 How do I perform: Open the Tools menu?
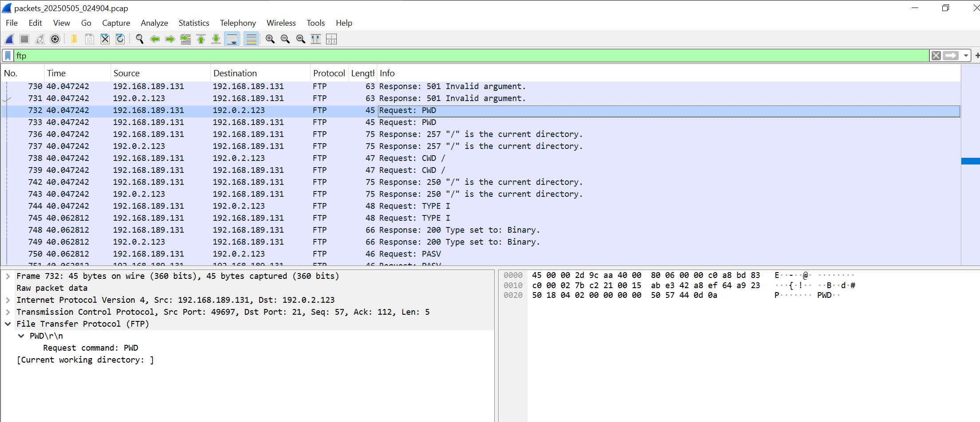point(316,23)
